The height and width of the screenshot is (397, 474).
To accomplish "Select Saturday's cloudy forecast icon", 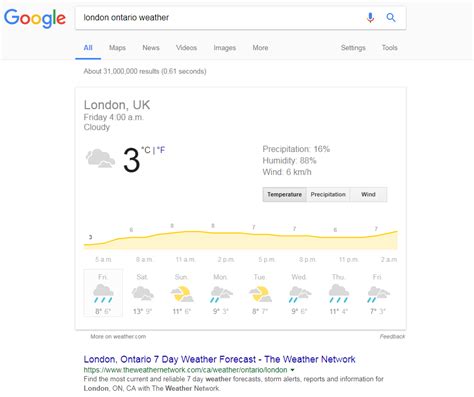I will 142,294.
